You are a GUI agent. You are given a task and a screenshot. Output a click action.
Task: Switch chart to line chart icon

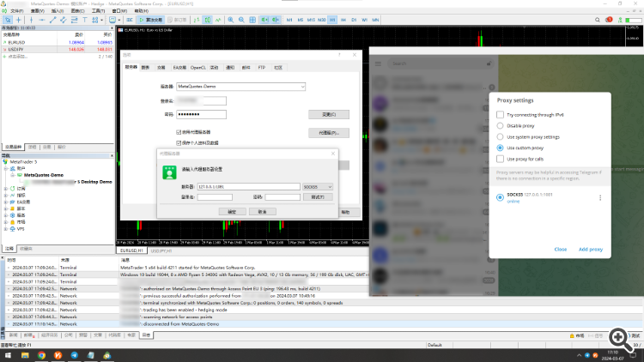click(218, 20)
